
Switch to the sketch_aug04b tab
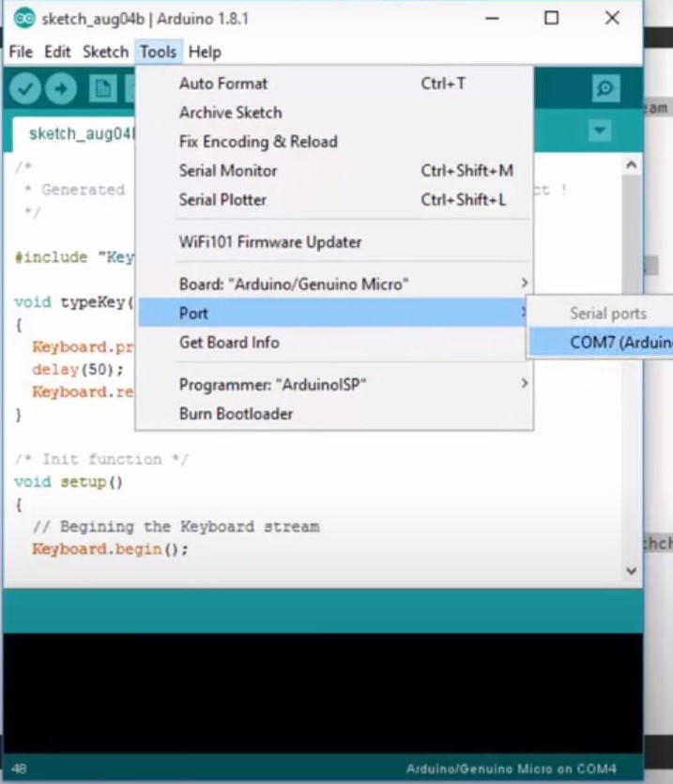(x=75, y=134)
